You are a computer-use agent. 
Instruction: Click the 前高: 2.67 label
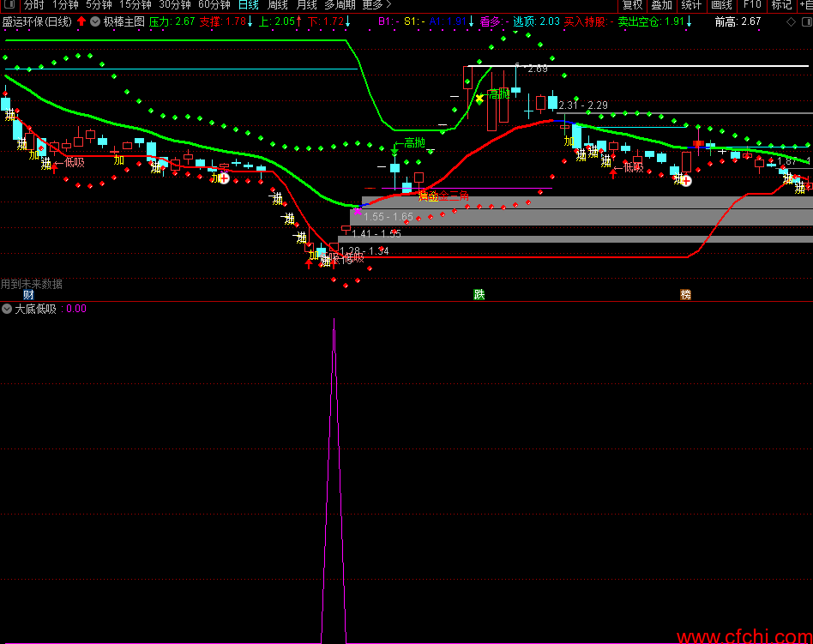point(738,21)
